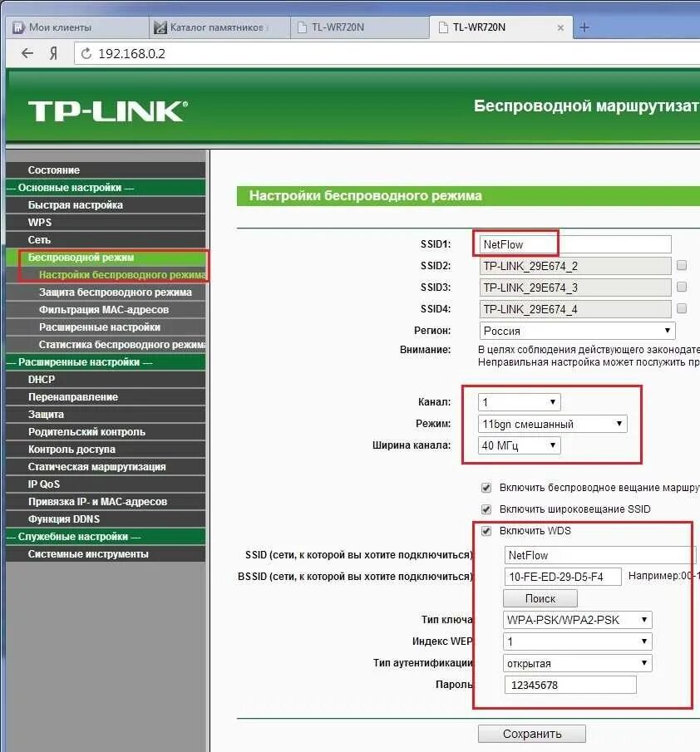
Task: Open a new tab with plus icon
Action: click(584, 27)
